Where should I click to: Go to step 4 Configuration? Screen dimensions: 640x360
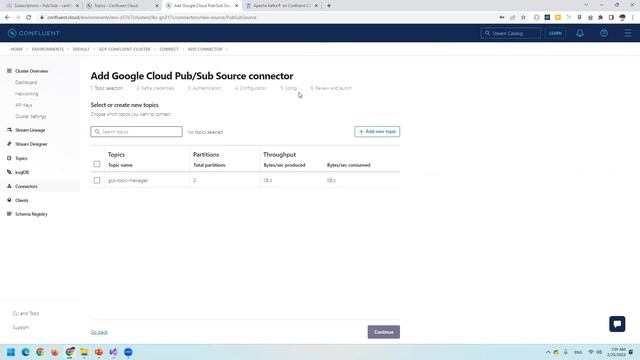pyautogui.click(x=251, y=88)
